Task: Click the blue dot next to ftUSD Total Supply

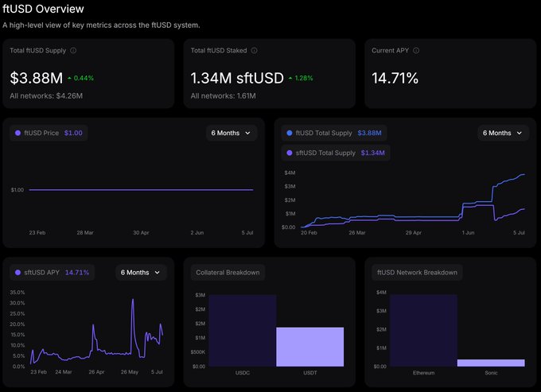Action: click(290, 133)
